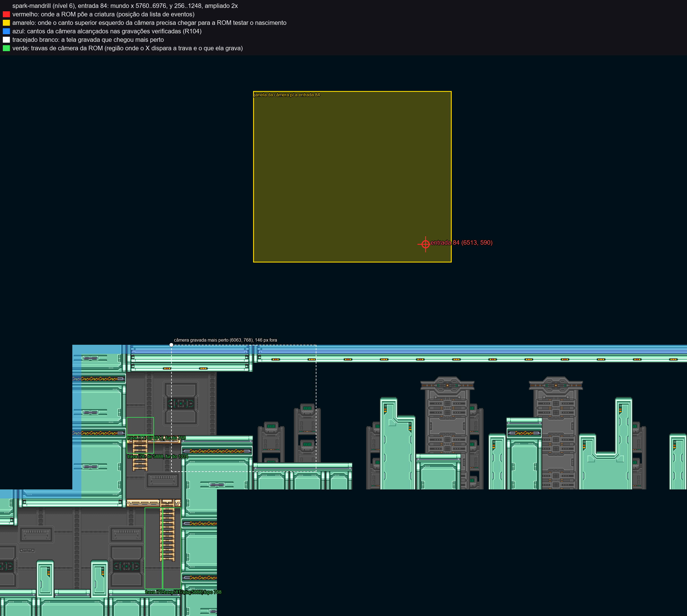Viewport: 687px width, 616px height.
Task: Click the green legend swatch for verde
Action: tap(6, 48)
